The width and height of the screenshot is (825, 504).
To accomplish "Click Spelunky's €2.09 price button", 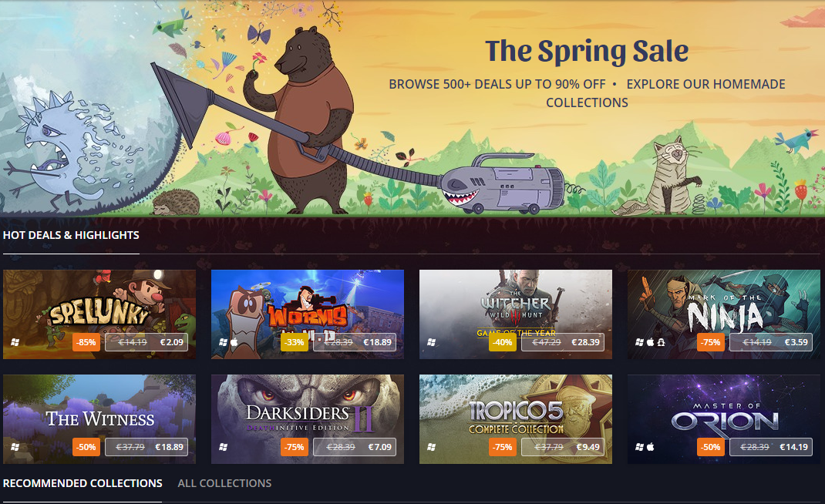I will pyautogui.click(x=146, y=342).
